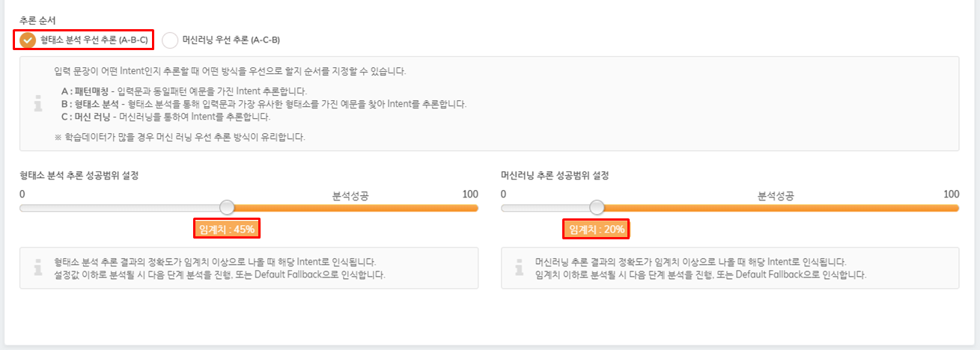980x350 pixels.
Task: Click 머신러닝 추론 성공범위 설정 heading
Action: (x=555, y=175)
